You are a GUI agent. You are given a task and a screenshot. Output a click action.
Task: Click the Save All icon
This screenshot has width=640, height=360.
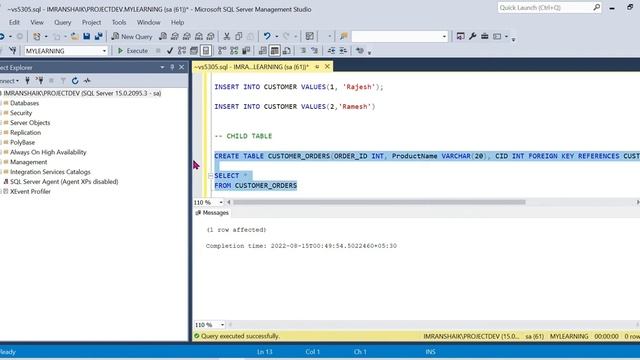tap(98, 36)
